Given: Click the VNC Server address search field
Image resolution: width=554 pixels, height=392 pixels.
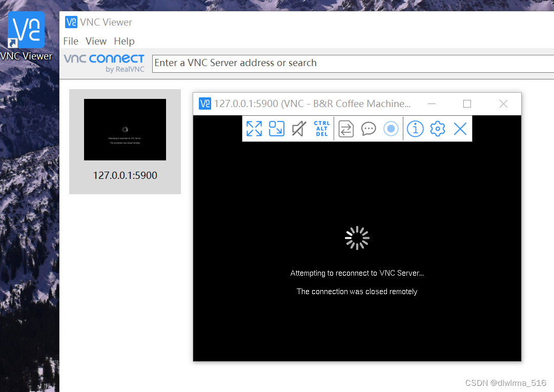Looking at the screenshot, I should tap(307, 63).
